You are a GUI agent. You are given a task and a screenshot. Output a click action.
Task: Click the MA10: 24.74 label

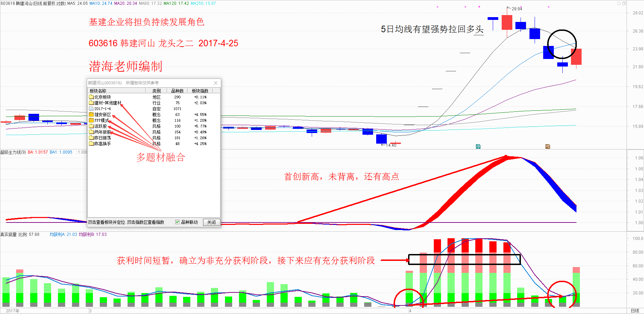pos(101,3)
